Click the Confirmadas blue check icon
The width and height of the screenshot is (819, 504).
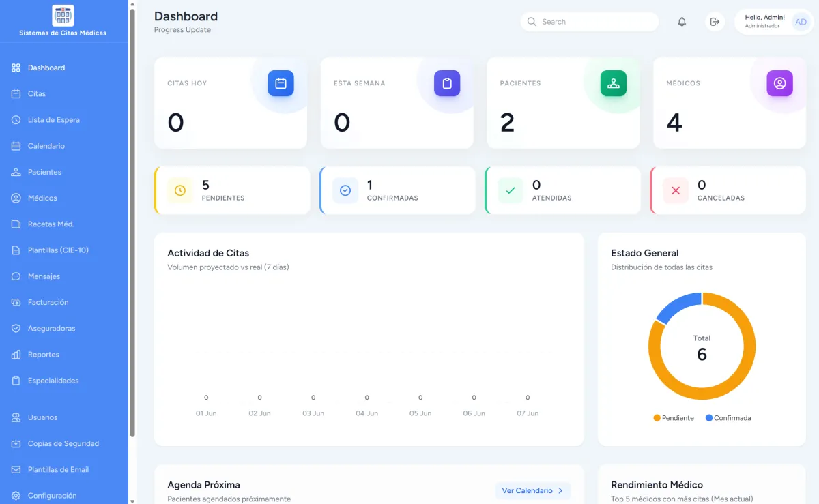coord(345,190)
